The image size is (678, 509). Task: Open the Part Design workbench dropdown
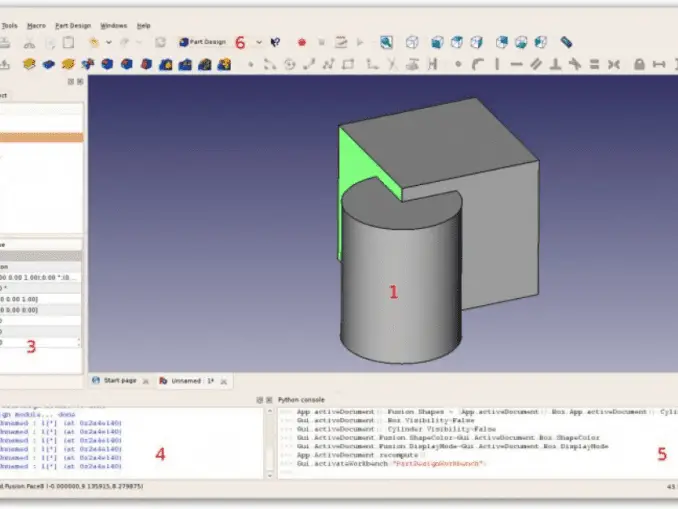coord(259,42)
